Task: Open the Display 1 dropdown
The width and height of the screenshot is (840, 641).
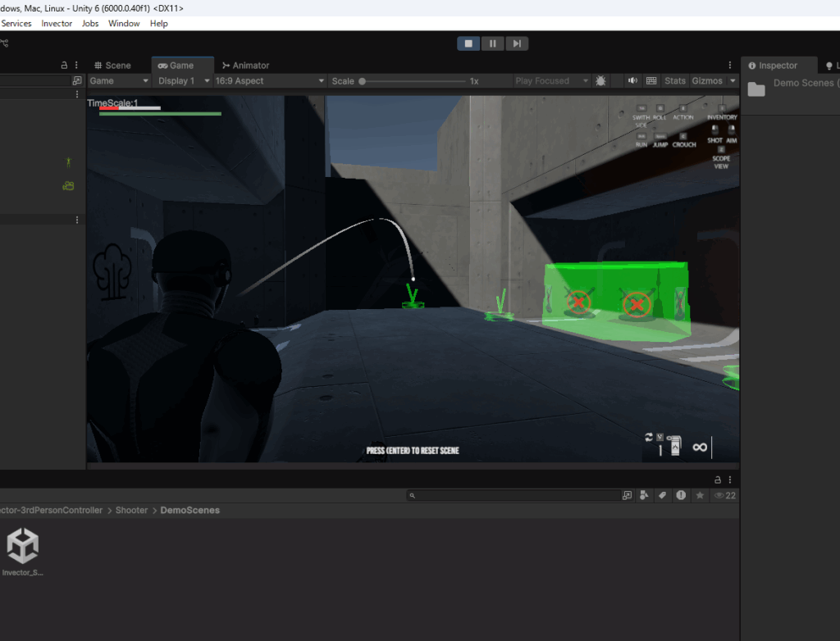Action: (x=183, y=81)
